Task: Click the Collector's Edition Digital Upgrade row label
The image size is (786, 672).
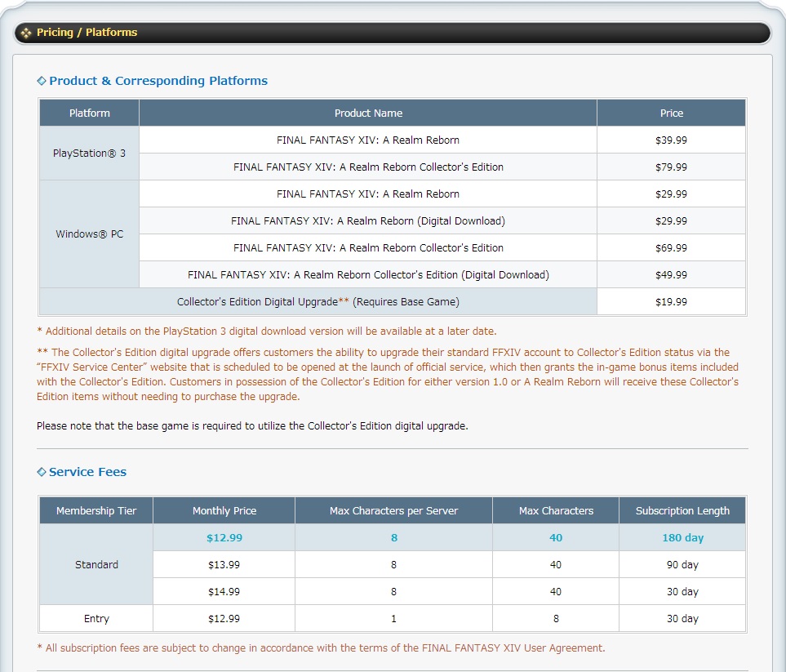Action: tap(318, 302)
